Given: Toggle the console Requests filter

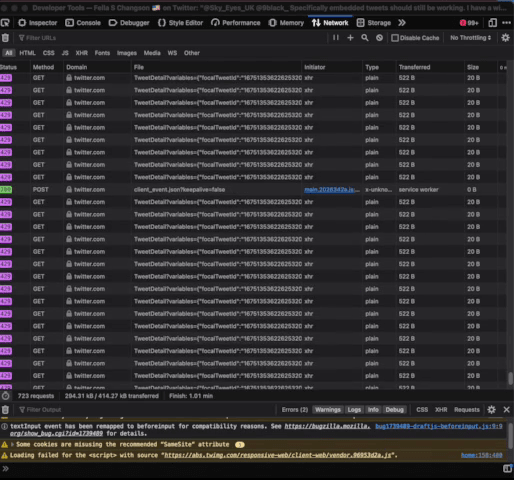Looking at the screenshot, I should click(467, 410).
